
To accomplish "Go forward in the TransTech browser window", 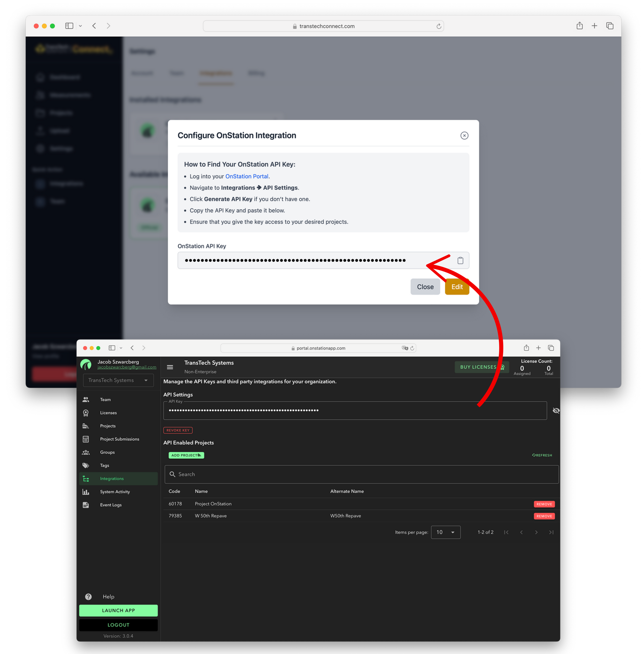I will (x=108, y=26).
